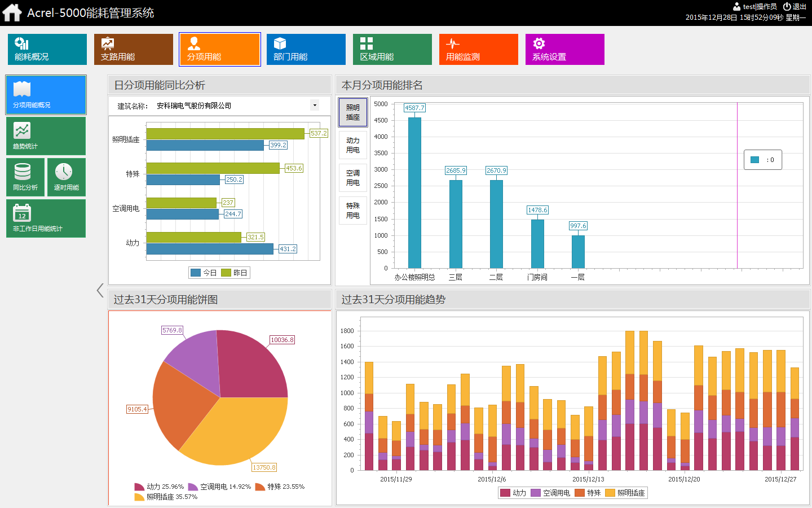
Task: Open the 用能监测 monitoring tile
Action: click(478, 50)
